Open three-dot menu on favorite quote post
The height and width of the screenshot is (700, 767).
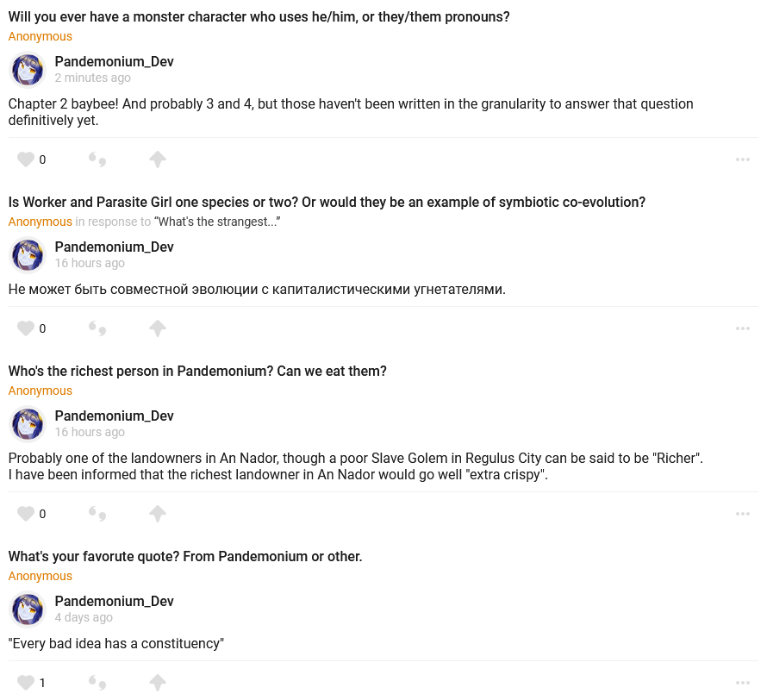(x=742, y=683)
